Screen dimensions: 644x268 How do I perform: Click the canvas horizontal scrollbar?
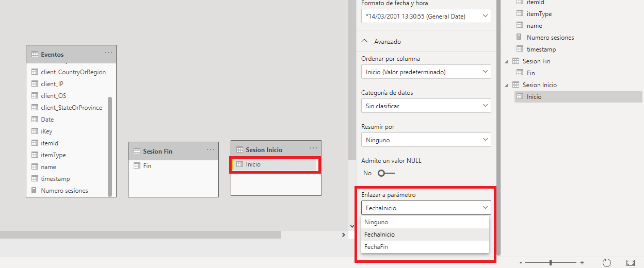click(x=140, y=234)
